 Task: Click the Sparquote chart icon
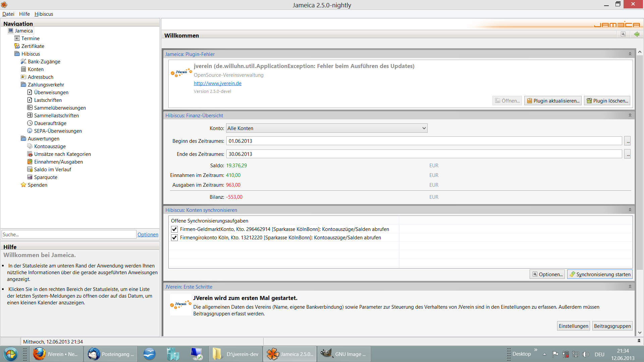pos(30,177)
